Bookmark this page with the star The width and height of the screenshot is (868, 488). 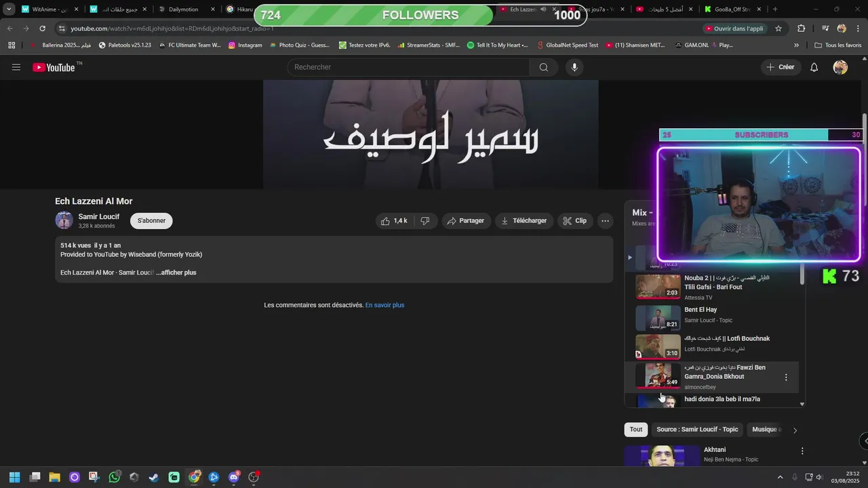pos(778,28)
